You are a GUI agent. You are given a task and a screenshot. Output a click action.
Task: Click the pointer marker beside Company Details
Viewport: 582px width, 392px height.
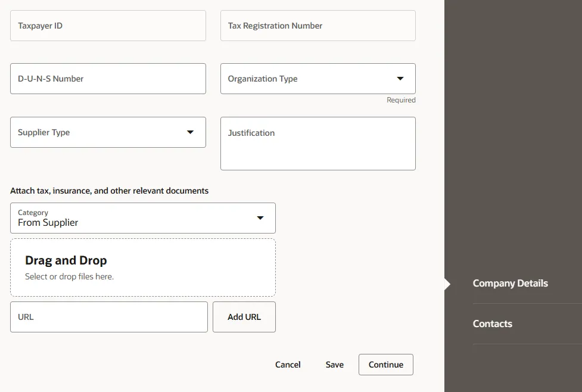(x=447, y=284)
